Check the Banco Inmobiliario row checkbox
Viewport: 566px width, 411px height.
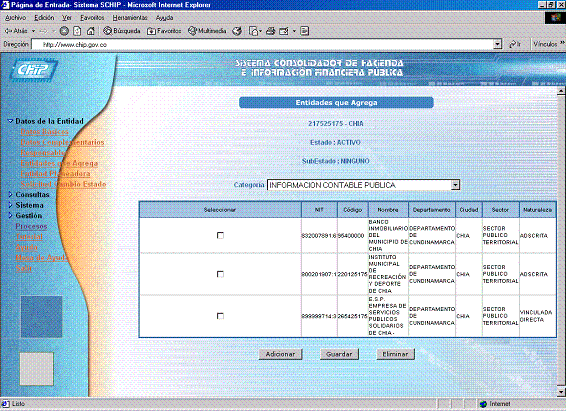(x=220, y=235)
